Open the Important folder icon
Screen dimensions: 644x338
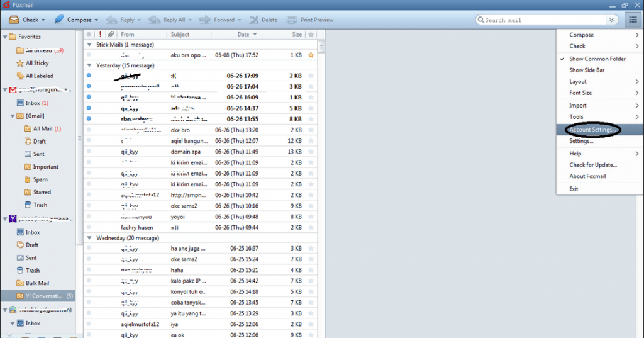(28, 167)
